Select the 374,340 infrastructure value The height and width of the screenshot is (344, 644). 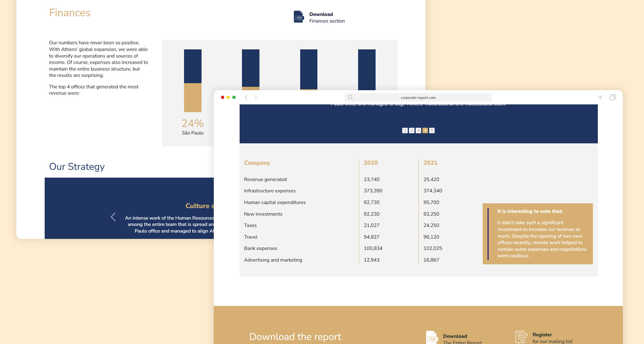433,191
